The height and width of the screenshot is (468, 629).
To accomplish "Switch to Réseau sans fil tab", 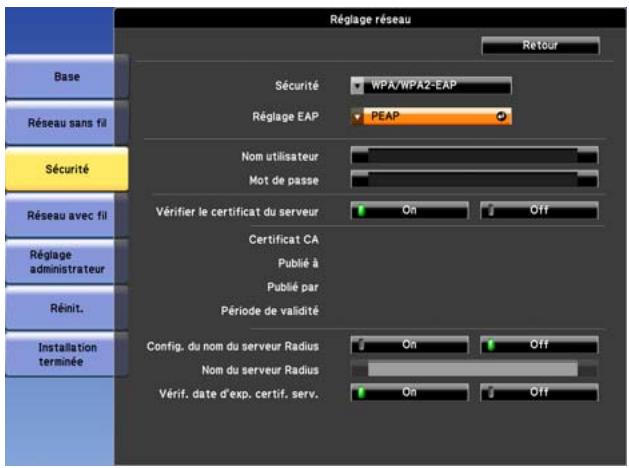I will (x=66, y=124).
